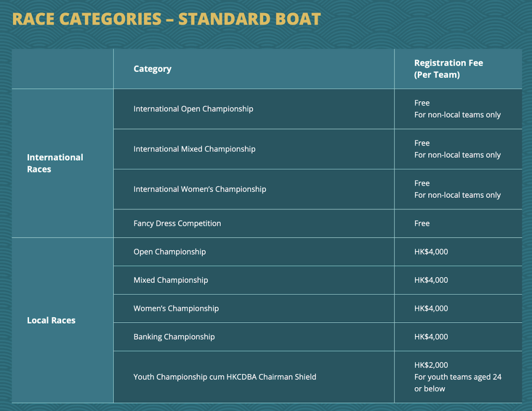532x411 pixels.
Task: Select Youth Championship cum HKCDBA Chairman Shield
Action: 225,377
